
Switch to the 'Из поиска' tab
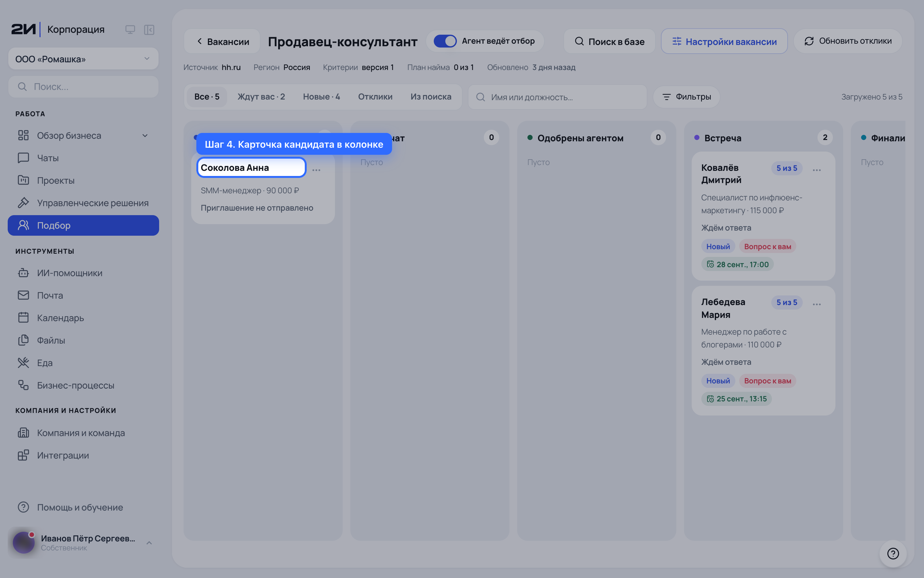431,97
